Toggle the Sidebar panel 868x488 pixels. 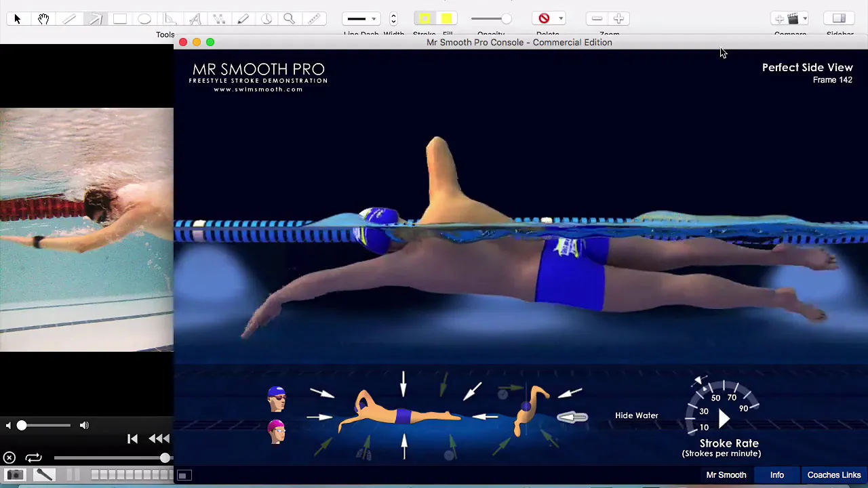(x=839, y=19)
